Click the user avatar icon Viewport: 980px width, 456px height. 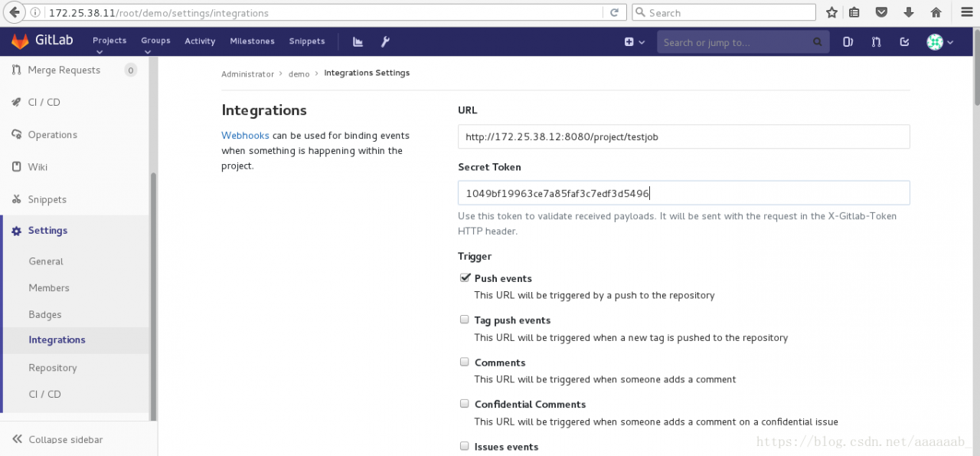[934, 42]
